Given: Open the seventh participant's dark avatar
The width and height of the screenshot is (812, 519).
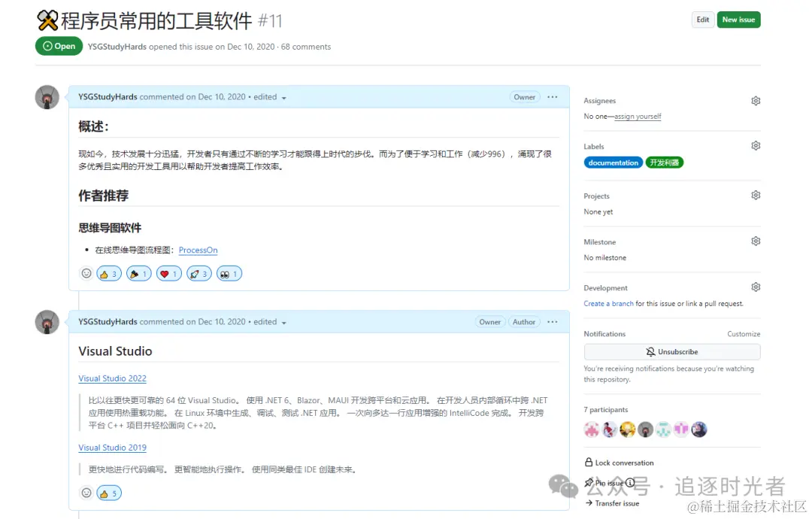Looking at the screenshot, I should (x=699, y=429).
